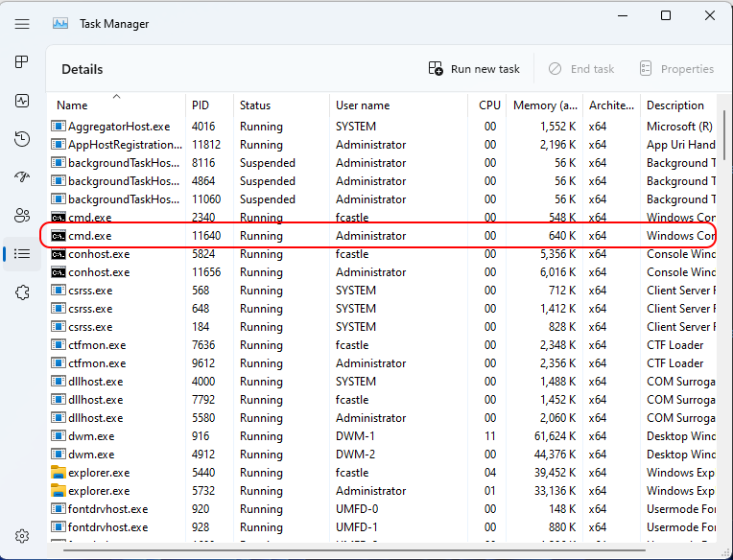Select the AppHostRegistration process name
Screen dimensions: 733x560
[125, 145]
